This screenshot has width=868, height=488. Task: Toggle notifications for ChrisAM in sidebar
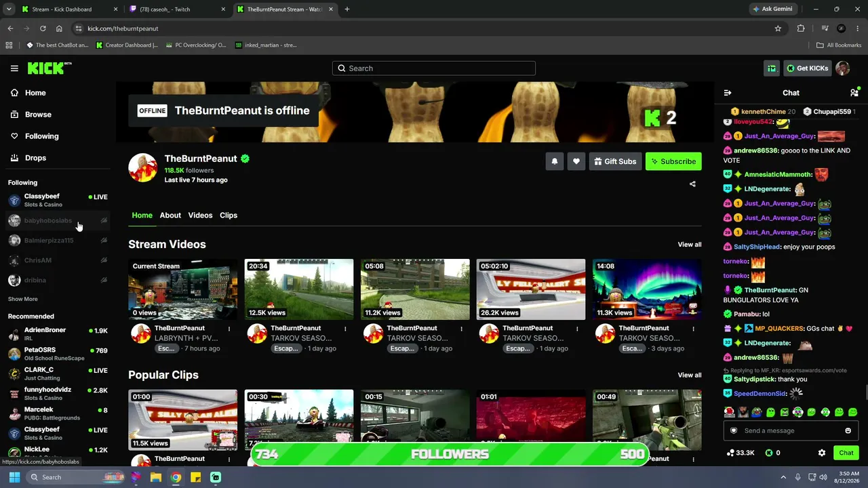104,260
